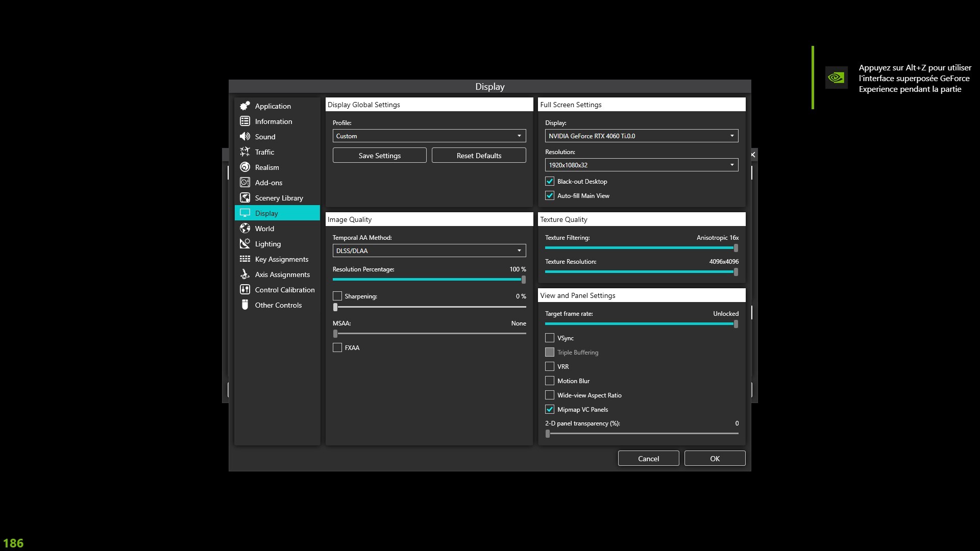980x551 pixels.
Task: Click the Lighting icon in sidebar
Action: (245, 243)
